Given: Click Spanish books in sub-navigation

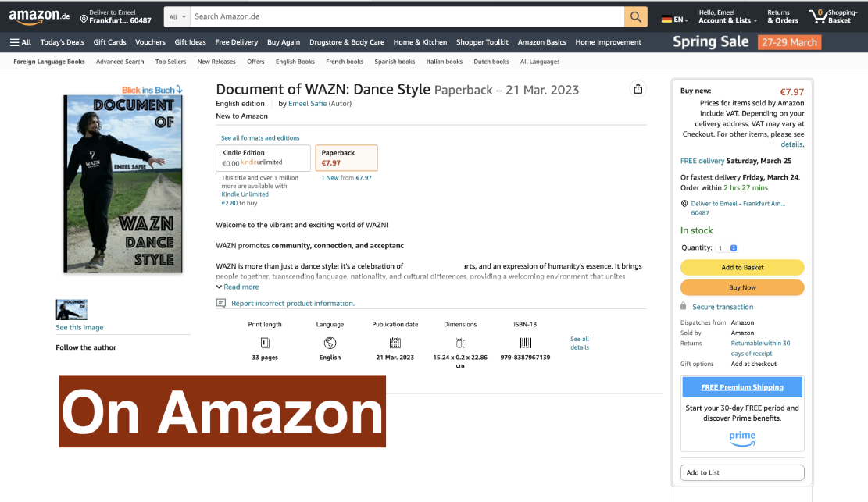Looking at the screenshot, I should point(395,62).
